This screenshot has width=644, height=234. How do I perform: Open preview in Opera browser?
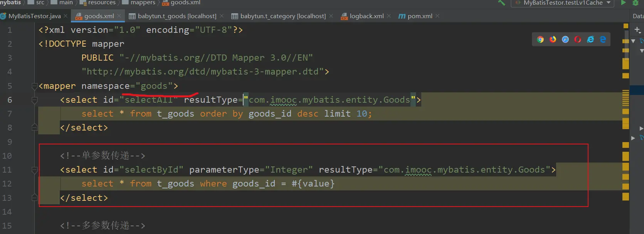tap(578, 39)
